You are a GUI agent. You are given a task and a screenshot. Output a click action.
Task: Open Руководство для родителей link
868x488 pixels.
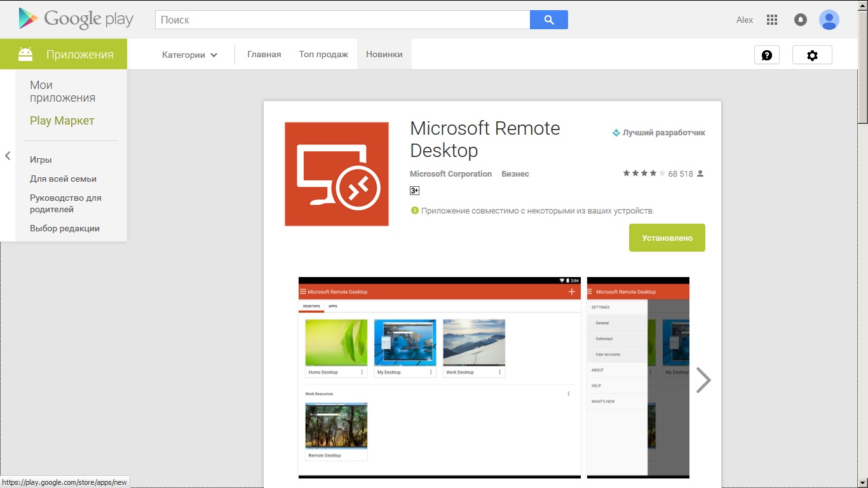point(65,203)
